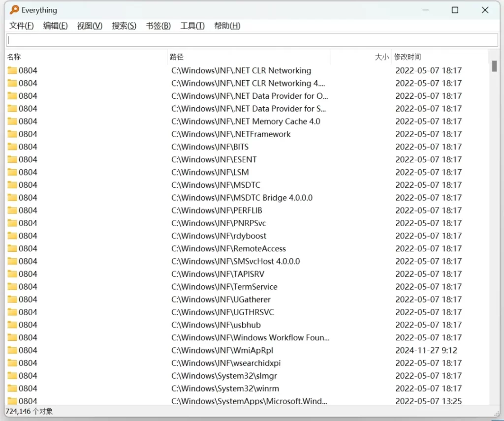Select folder icon for INF\MSDTC row

[12, 185]
